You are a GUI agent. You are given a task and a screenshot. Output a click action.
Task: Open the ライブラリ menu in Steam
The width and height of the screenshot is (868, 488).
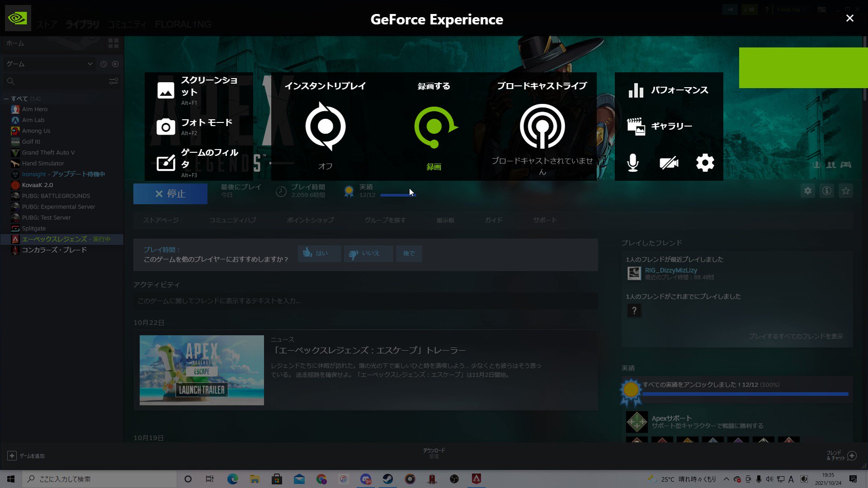coord(82,24)
